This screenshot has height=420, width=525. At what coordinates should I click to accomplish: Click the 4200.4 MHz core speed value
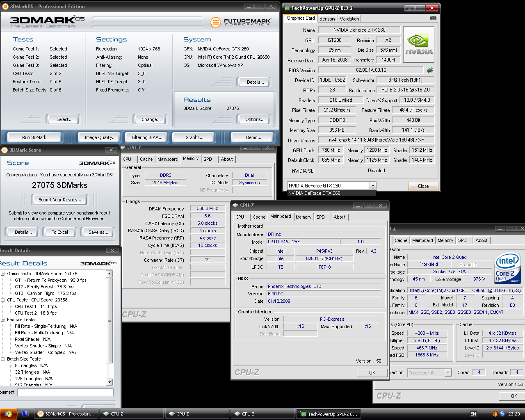(x=427, y=333)
